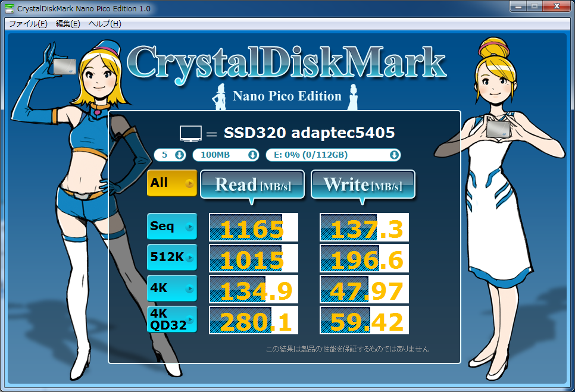Open the test size dropdown showing 100MB
Viewport: 575px width, 392px height.
(x=226, y=155)
